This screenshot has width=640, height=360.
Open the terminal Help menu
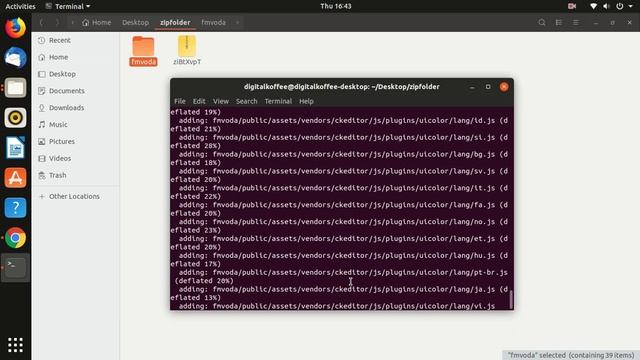[306, 101]
